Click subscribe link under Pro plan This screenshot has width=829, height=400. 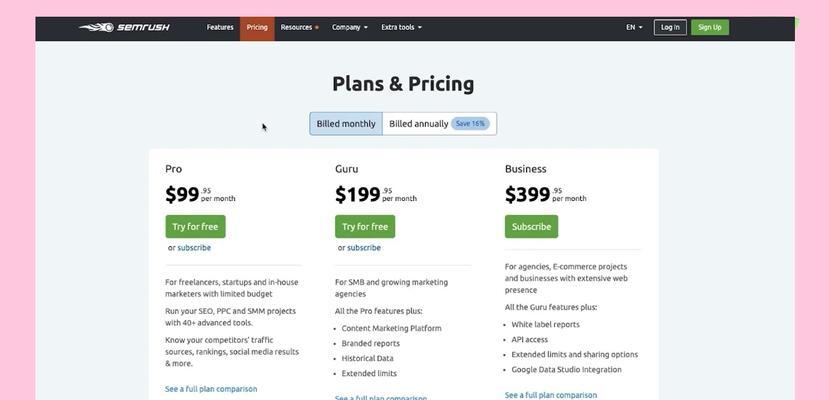194,247
